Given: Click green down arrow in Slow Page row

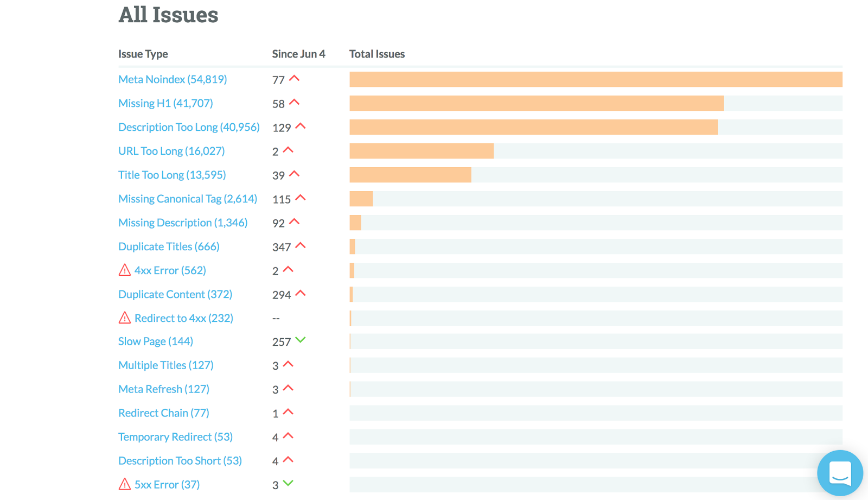Looking at the screenshot, I should tap(301, 340).
